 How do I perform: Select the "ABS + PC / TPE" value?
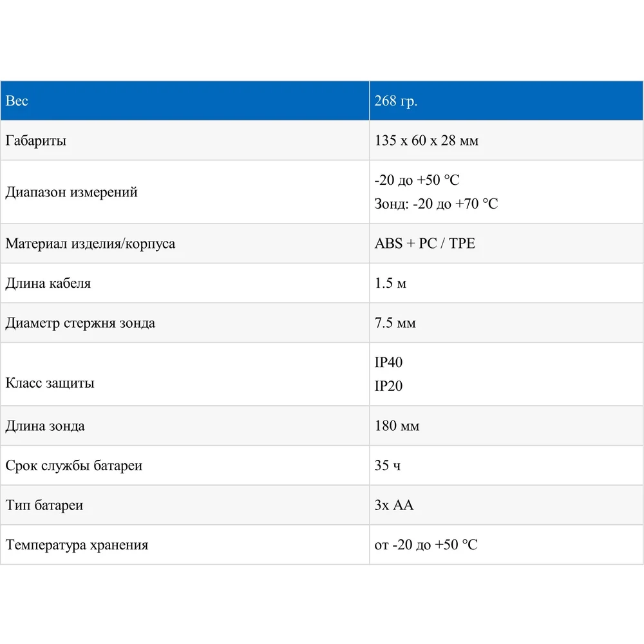tap(424, 244)
